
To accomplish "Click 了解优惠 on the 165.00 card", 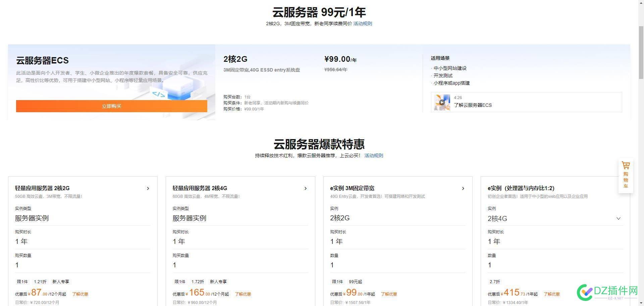I will [x=243, y=294].
